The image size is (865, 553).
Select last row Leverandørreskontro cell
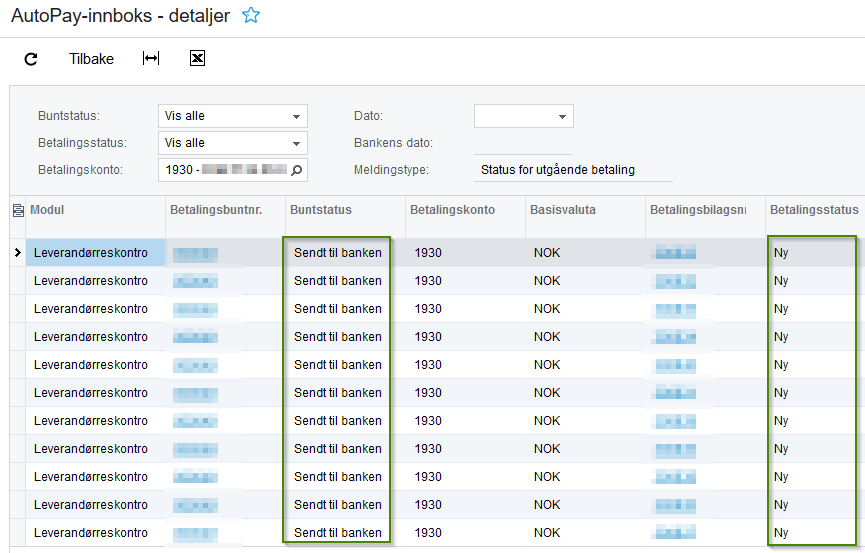[x=95, y=533]
